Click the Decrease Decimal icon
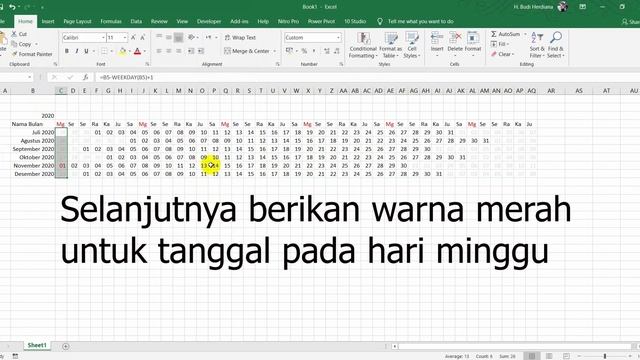This screenshot has height=360, width=640. coord(337,51)
